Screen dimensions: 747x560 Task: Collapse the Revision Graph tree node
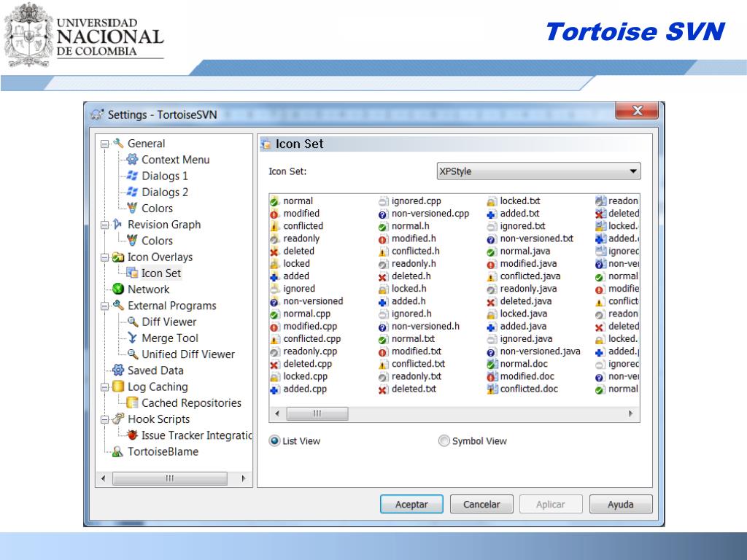tap(104, 225)
